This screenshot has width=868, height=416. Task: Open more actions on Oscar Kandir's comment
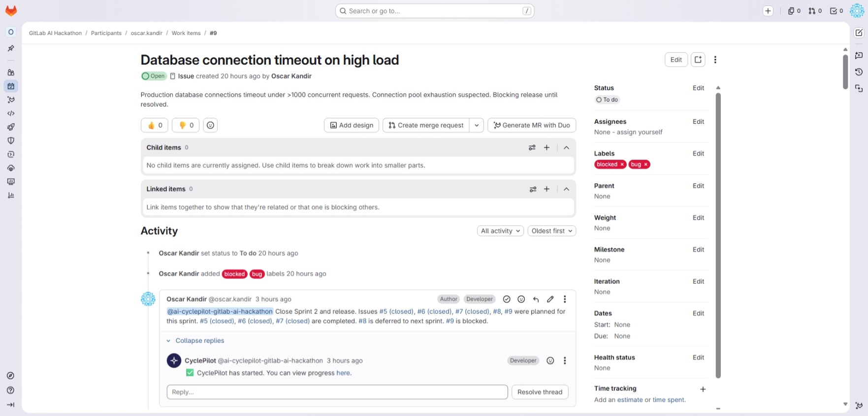tap(565, 299)
